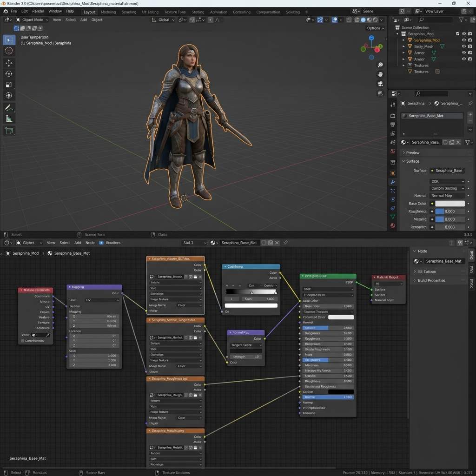Open the Tool properties tab icon
Screen dimensions: 476x476
(x=393, y=105)
